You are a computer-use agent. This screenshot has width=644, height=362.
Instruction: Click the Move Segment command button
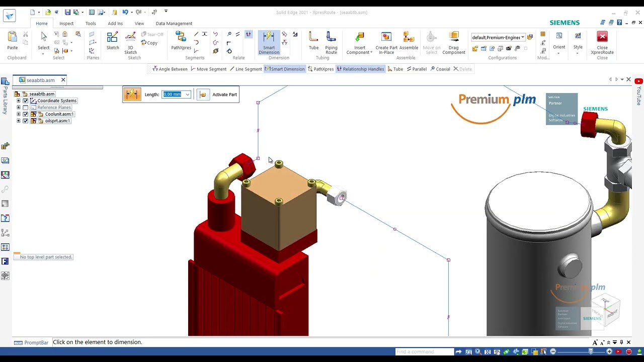pos(208,69)
